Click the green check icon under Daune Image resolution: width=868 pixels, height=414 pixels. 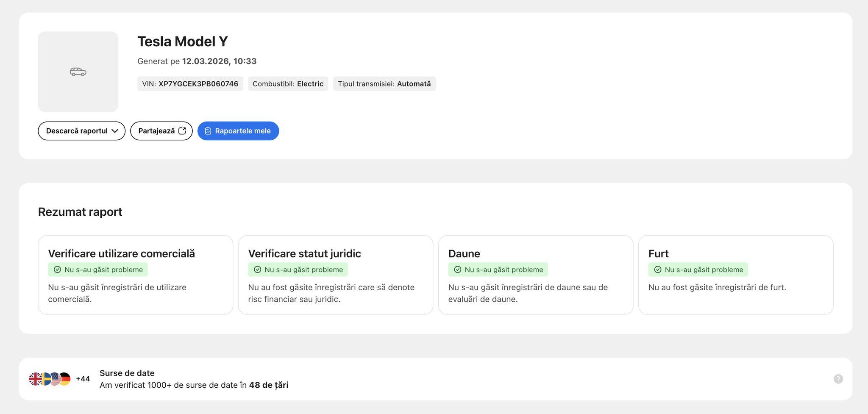coord(458,270)
